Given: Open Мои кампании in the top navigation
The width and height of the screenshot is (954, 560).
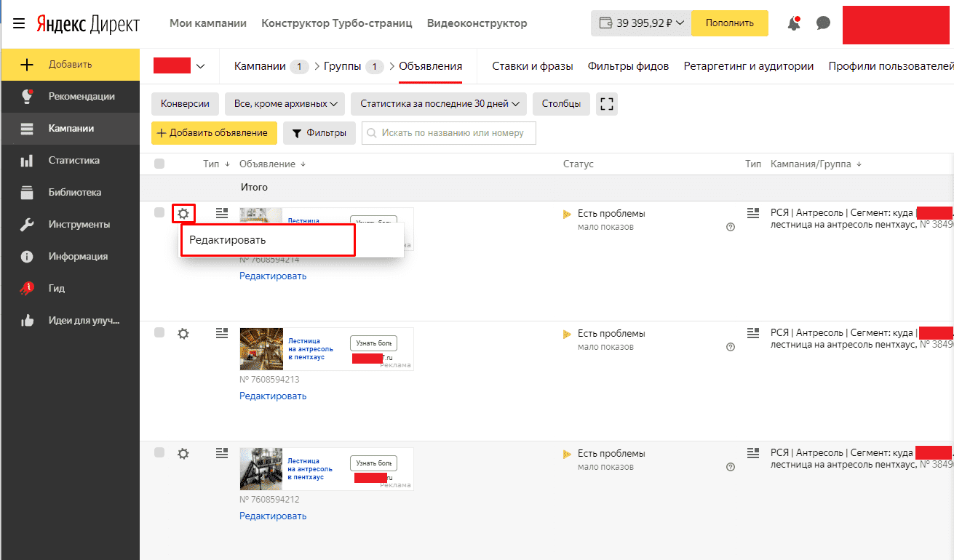Looking at the screenshot, I should click(x=208, y=23).
